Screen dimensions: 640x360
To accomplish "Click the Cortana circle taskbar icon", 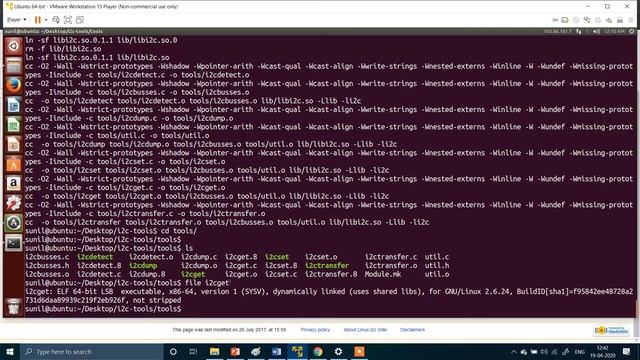I will click(x=173, y=351).
